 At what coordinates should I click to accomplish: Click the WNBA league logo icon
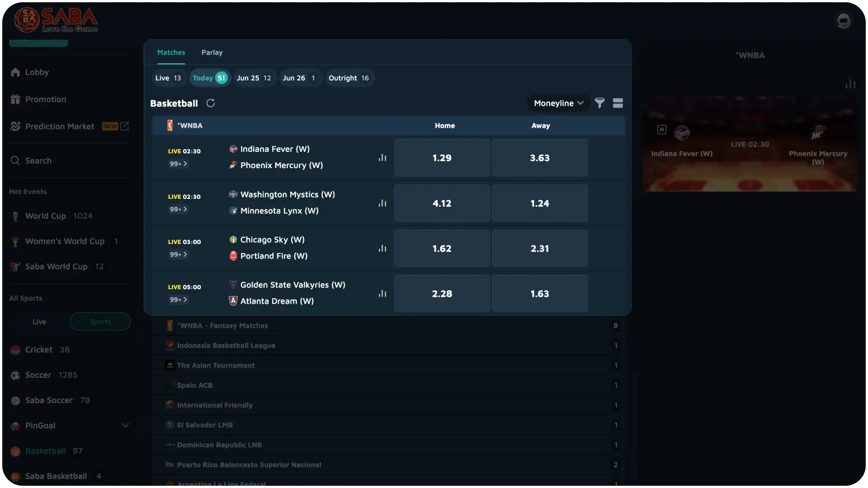click(170, 126)
